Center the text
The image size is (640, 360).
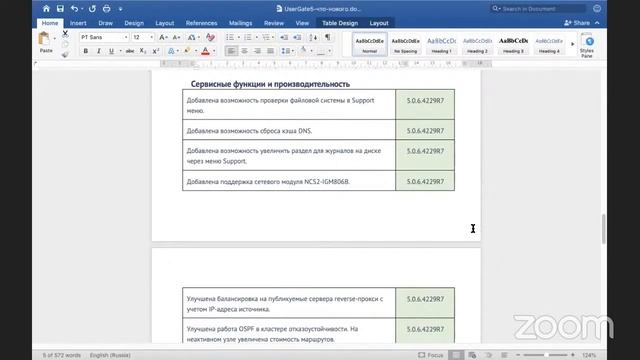tap(244, 51)
